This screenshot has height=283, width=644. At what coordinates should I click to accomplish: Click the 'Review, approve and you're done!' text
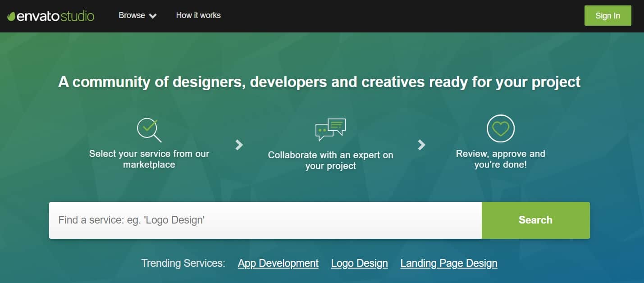point(500,159)
